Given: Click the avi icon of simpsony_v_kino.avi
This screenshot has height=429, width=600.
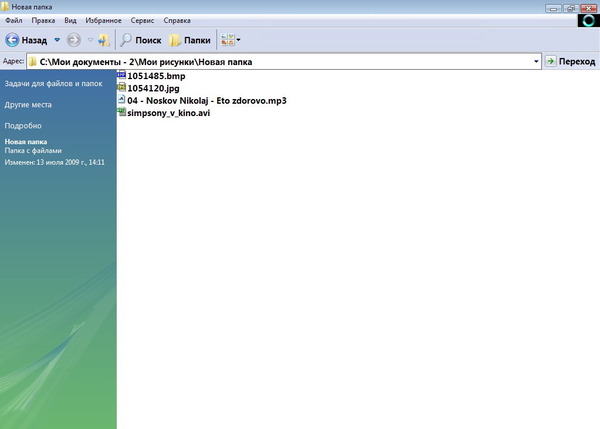Looking at the screenshot, I should tap(122, 112).
